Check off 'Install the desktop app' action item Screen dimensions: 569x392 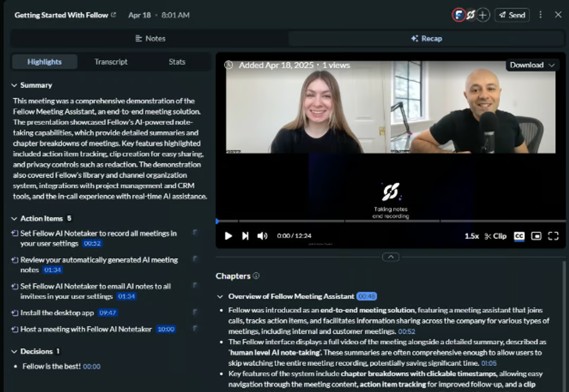click(14, 313)
